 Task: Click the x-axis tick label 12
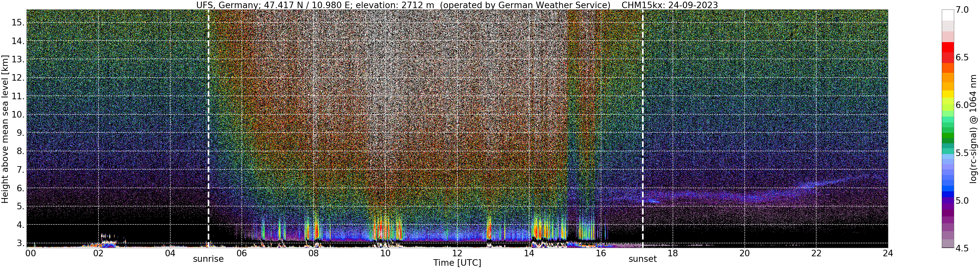457,253
